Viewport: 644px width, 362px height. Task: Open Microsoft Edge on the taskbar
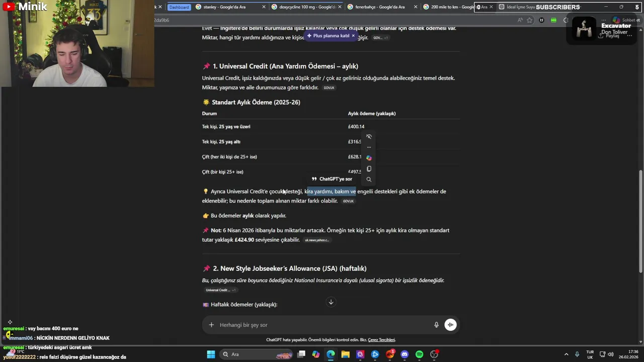click(x=331, y=354)
